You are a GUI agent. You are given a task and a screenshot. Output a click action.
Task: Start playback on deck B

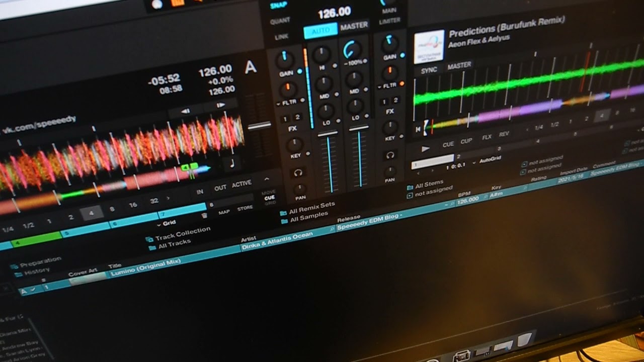click(x=426, y=149)
